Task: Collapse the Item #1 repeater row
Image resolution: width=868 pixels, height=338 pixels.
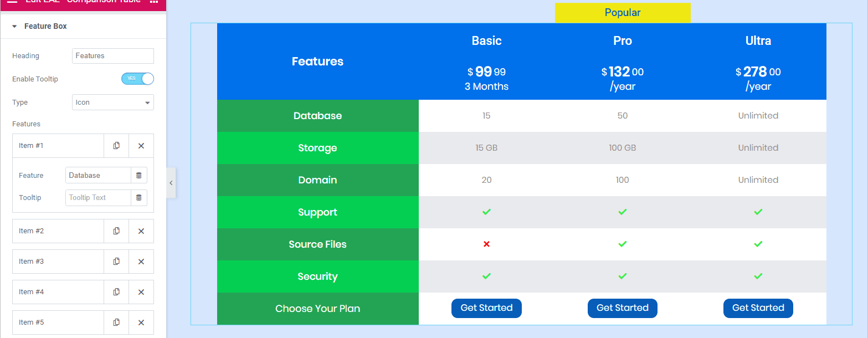Action: pos(58,146)
